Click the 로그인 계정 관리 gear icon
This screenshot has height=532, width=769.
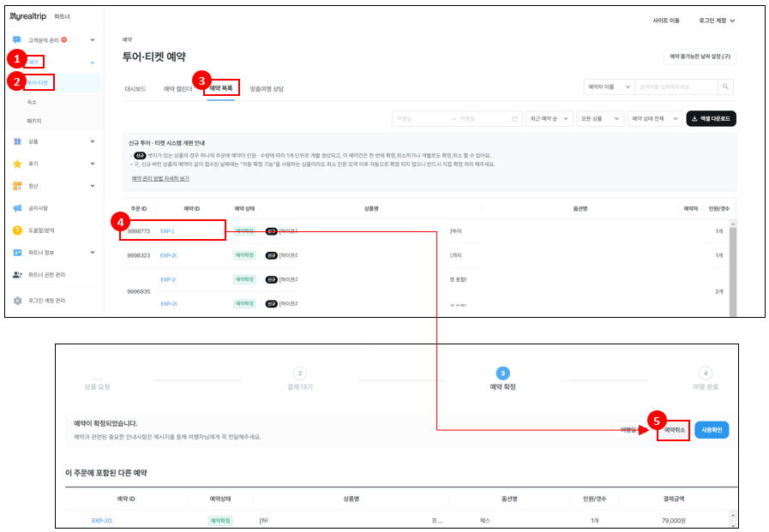[x=17, y=301]
